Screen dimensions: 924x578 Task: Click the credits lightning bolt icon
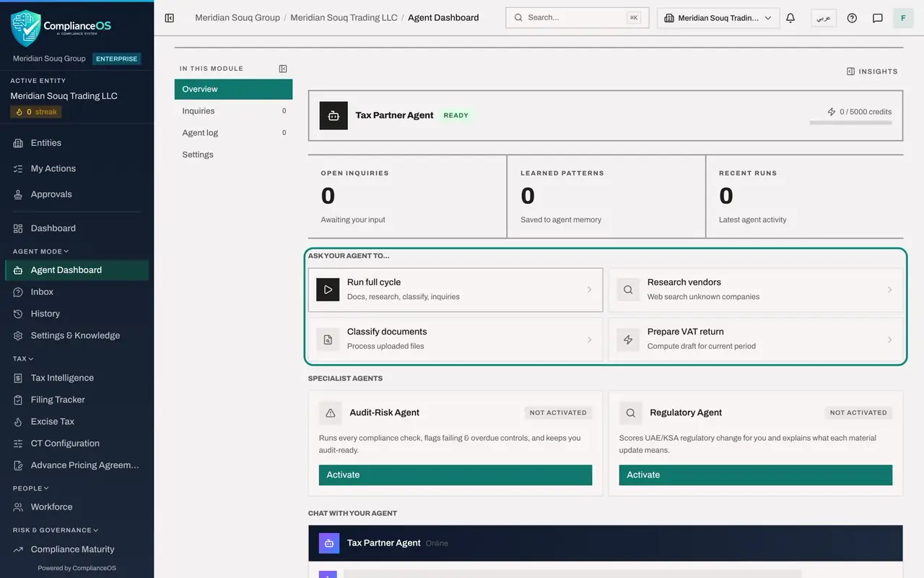(x=832, y=112)
